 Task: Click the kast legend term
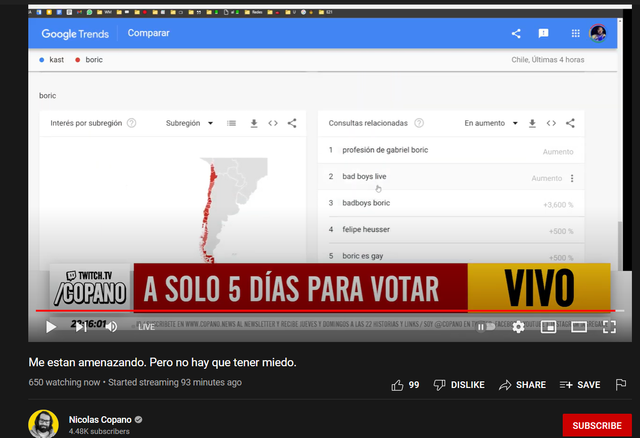pyautogui.click(x=56, y=60)
